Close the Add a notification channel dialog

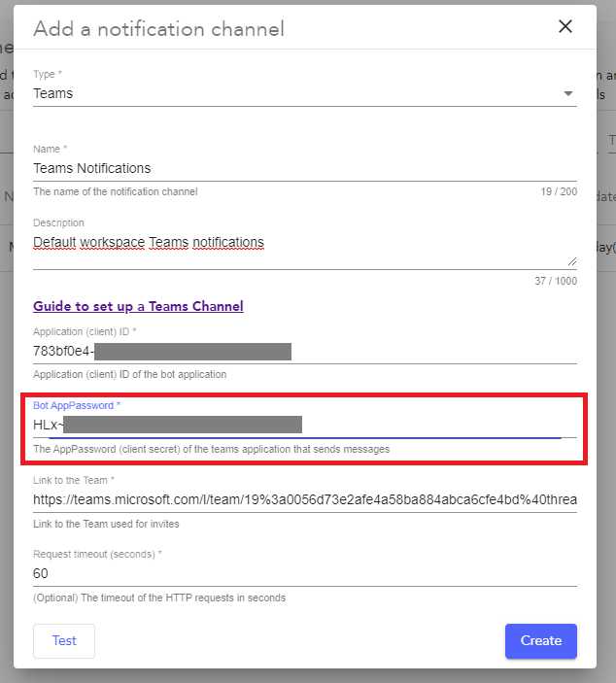pos(565,26)
